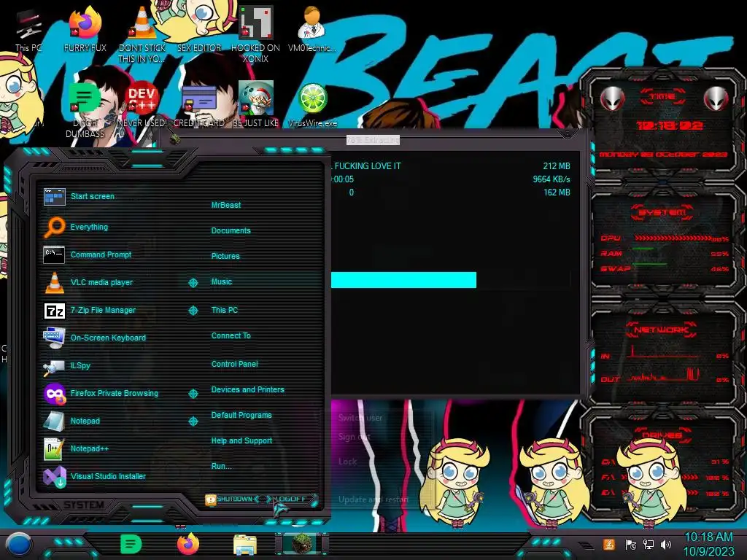Choose Sign out in power submenu
747x560 pixels.
pyautogui.click(x=354, y=437)
